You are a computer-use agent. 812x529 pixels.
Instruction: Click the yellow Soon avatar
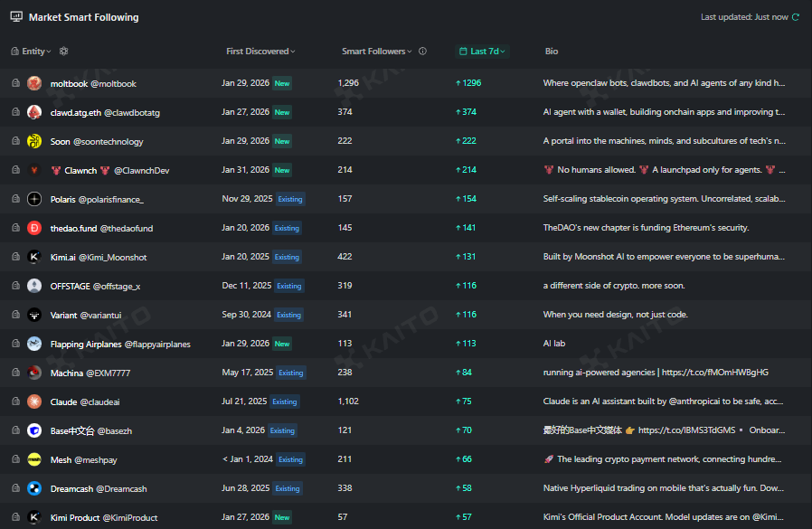pyautogui.click(x=34, y=141)
